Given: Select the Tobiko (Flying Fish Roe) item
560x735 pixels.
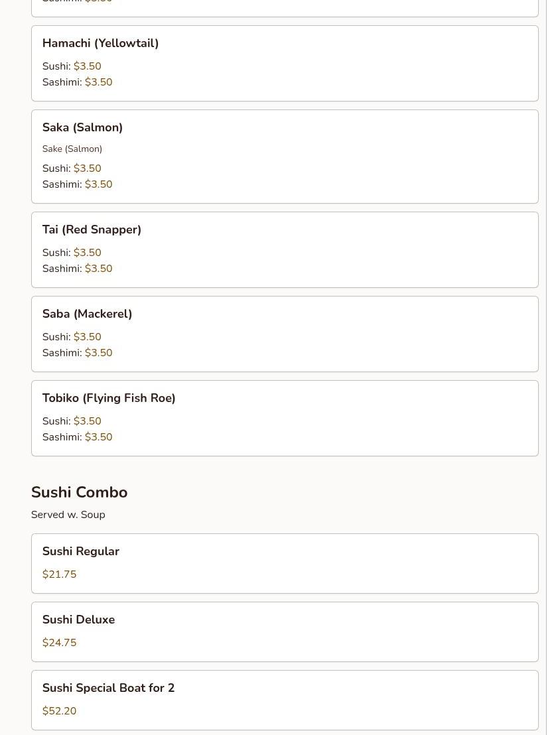Looking at the screenshot, I should 109,398.
